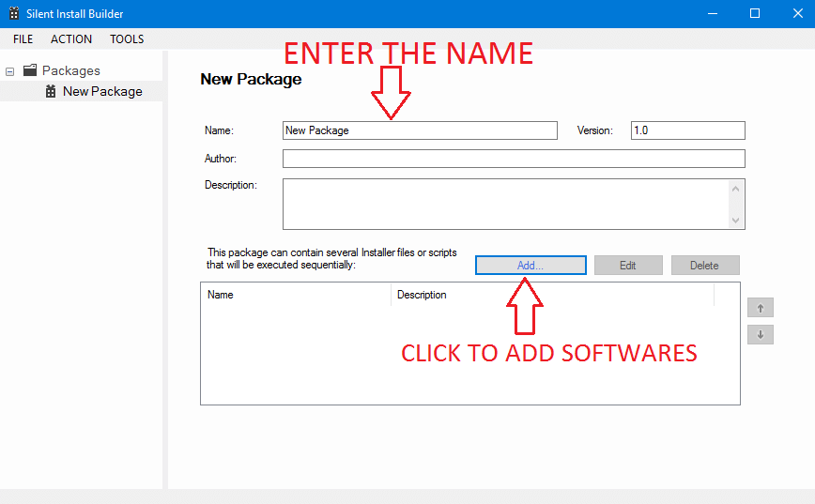Select the Packages root item label

(x=71, y=70)
